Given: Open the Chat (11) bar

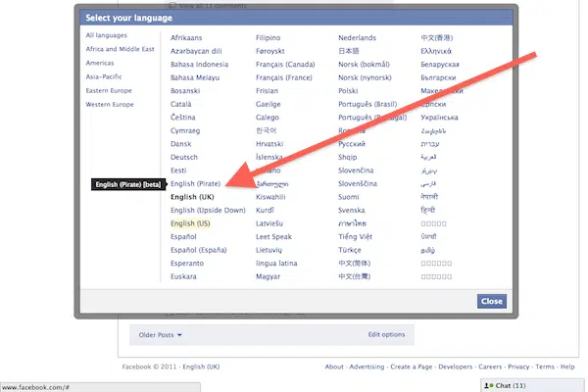Looking at the screenshot, I should [532, 385].
